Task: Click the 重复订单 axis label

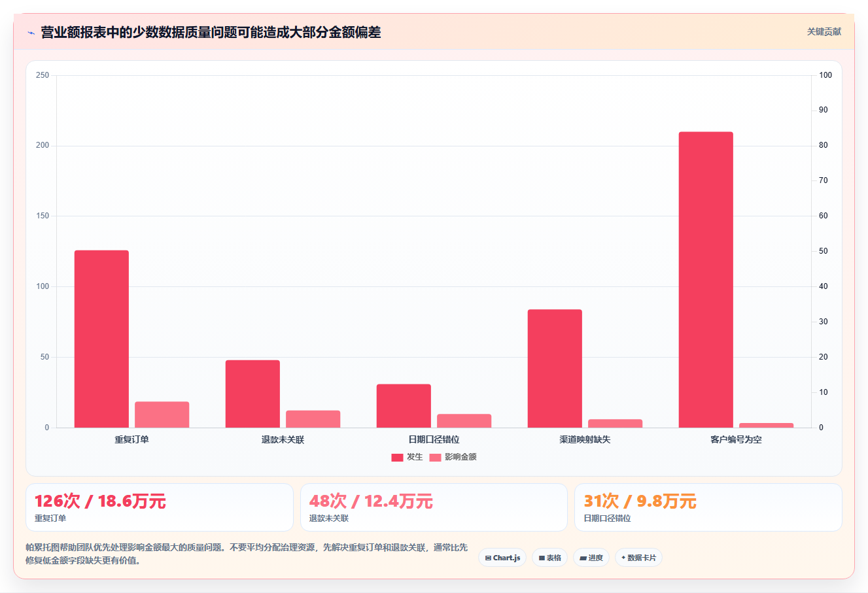Action: [x=132, y=439]
